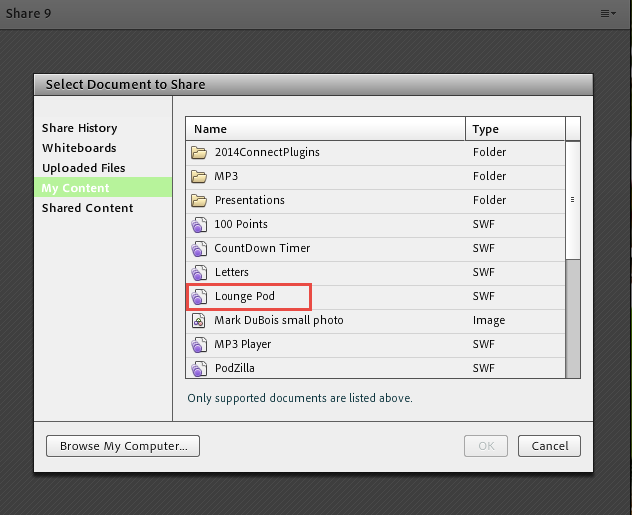Open the Share 9 pod options menu
Image resolution: width=632 pixels, height=515 pixels.
(608, 14)
